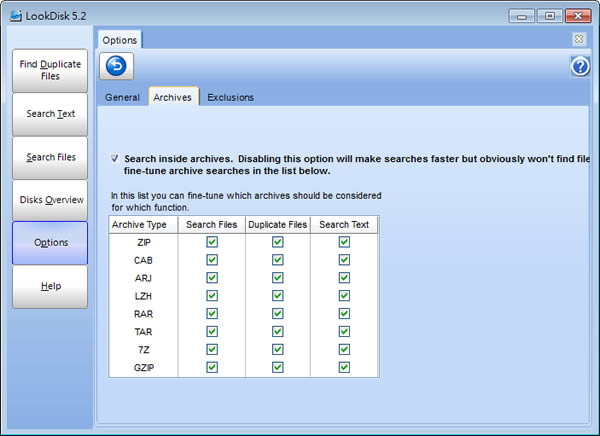
Task: Click the Search Text column header
Action: point(344,225)
